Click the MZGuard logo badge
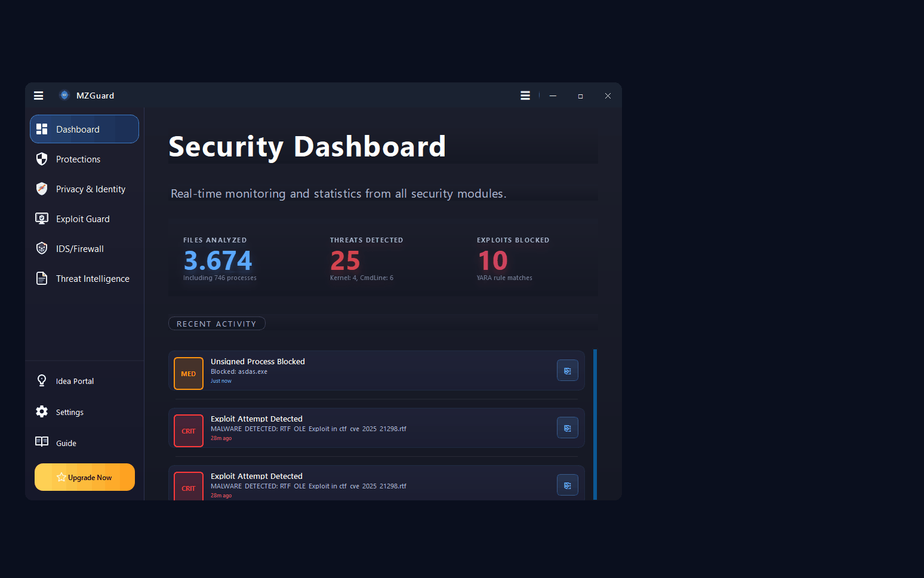Screen dimensions: 924x578 click(x=64, y=95)
